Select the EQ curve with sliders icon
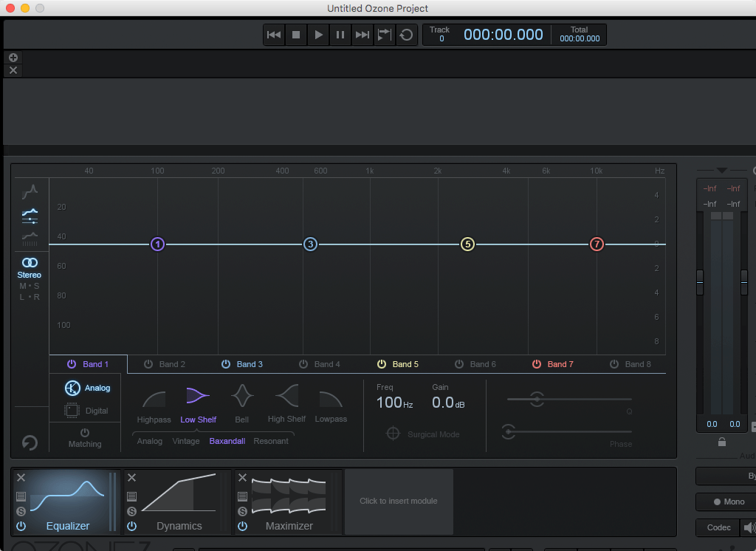756x551 pixels. [30, 216]
